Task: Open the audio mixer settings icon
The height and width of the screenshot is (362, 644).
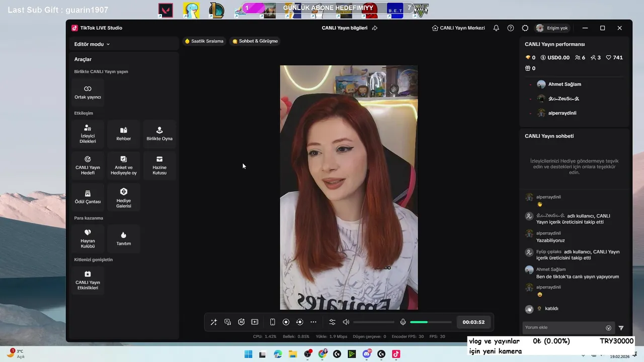Action: click(x=332, y=322)
